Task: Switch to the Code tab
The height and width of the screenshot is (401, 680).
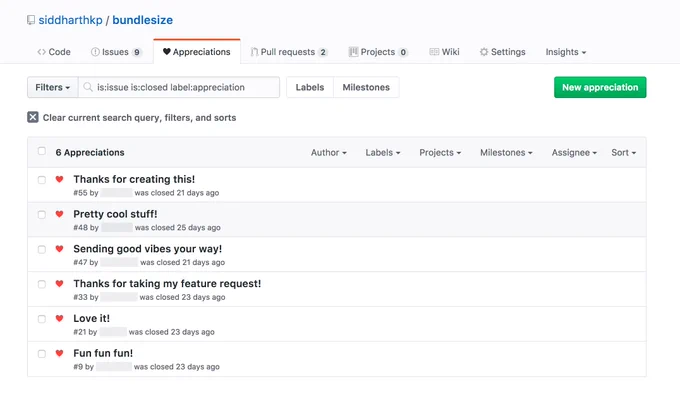Action: [x=54, y=52]
